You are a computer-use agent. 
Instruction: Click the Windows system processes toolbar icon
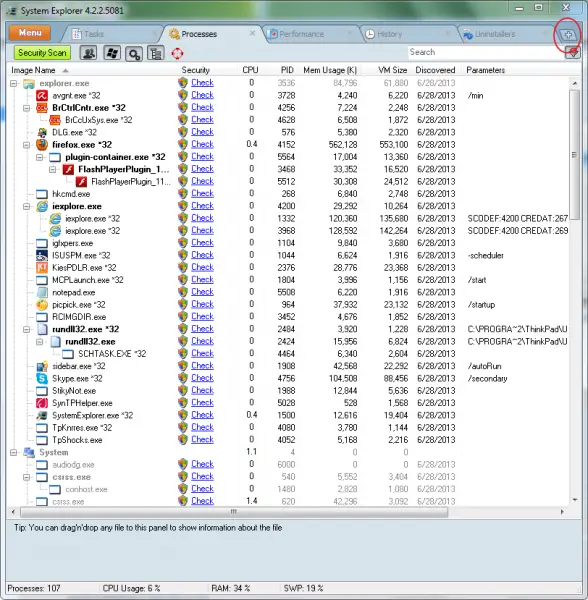point(112,53)
